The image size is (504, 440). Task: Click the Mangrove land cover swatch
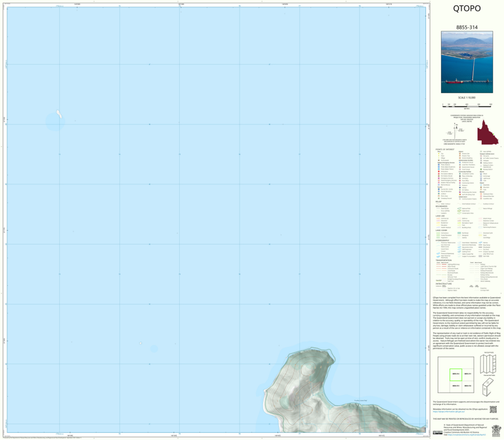point(459,235)
